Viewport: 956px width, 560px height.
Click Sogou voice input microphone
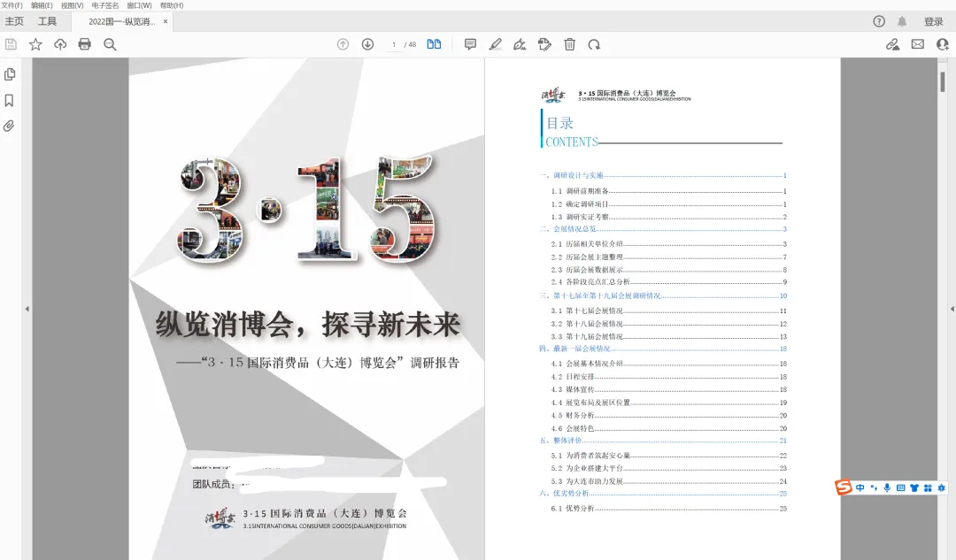(x=887, y=487)
